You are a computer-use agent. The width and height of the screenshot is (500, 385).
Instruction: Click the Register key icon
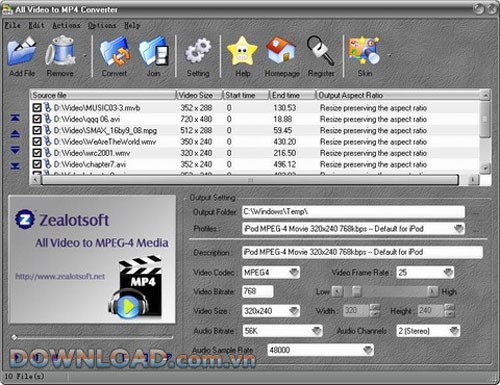(320, 50)
